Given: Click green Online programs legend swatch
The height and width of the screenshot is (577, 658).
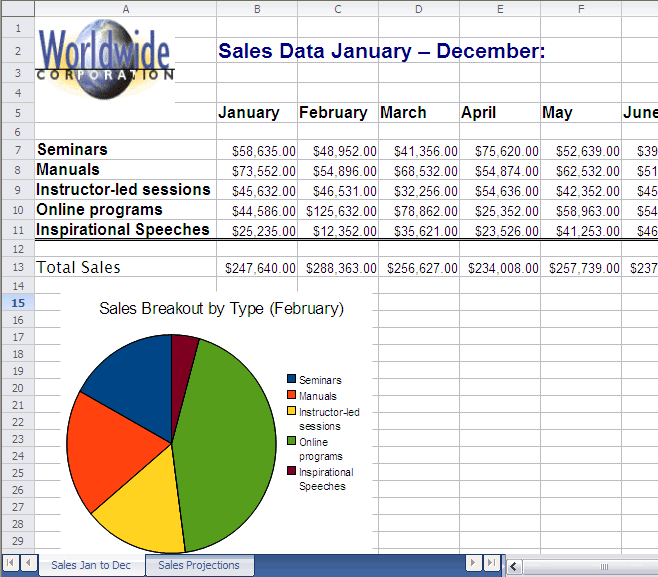Looking at the screenshot, I should (291, 441).
